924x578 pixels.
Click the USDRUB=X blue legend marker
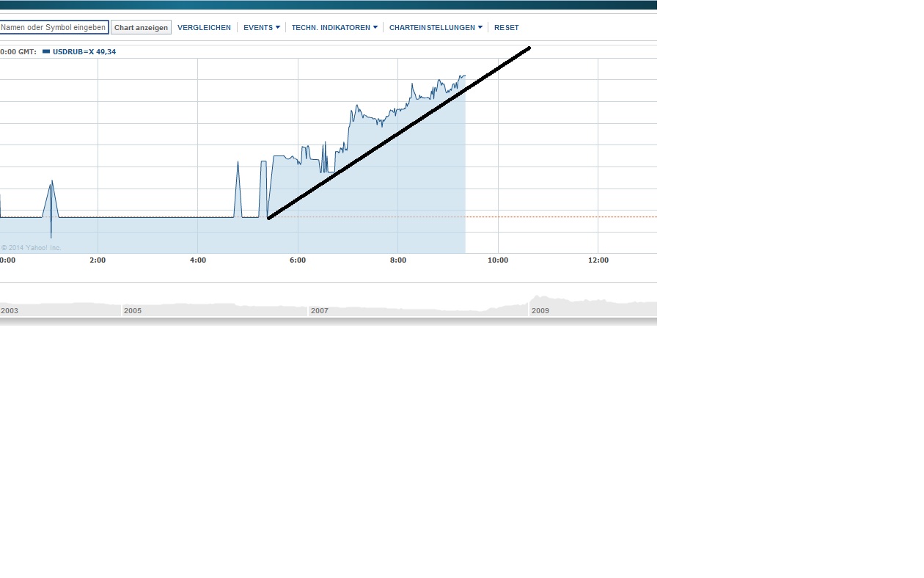click(46, 52)
